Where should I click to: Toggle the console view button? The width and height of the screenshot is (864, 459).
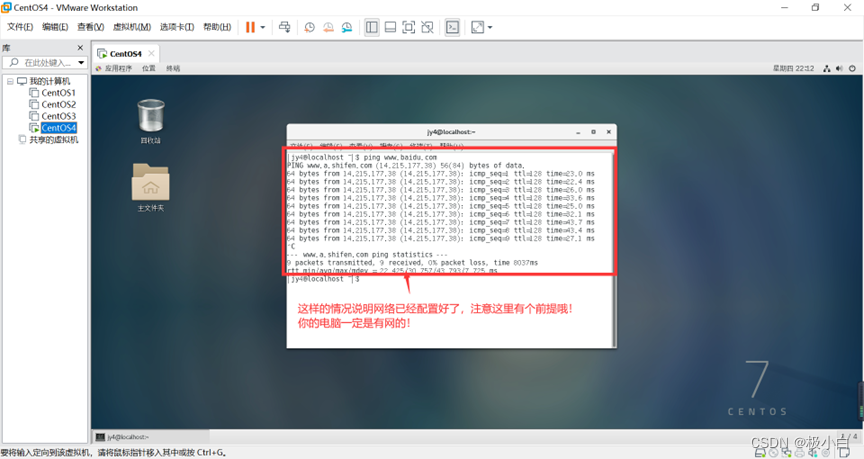click(452, 27)
